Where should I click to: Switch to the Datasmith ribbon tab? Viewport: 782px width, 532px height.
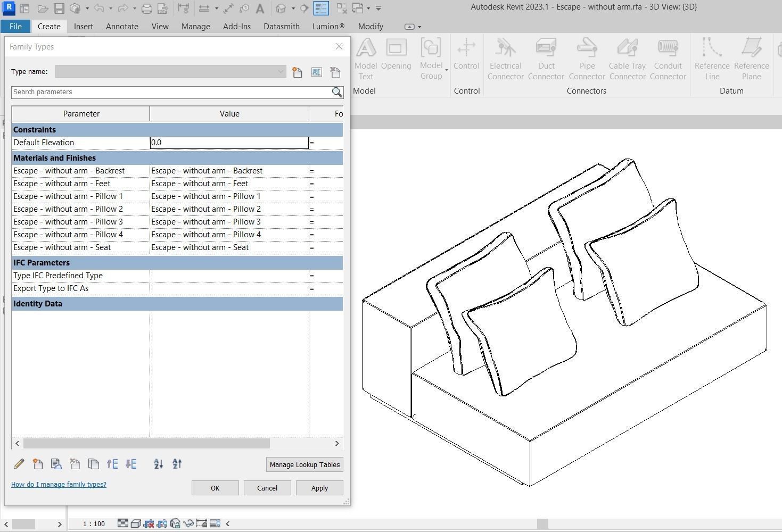pos(282,26)
